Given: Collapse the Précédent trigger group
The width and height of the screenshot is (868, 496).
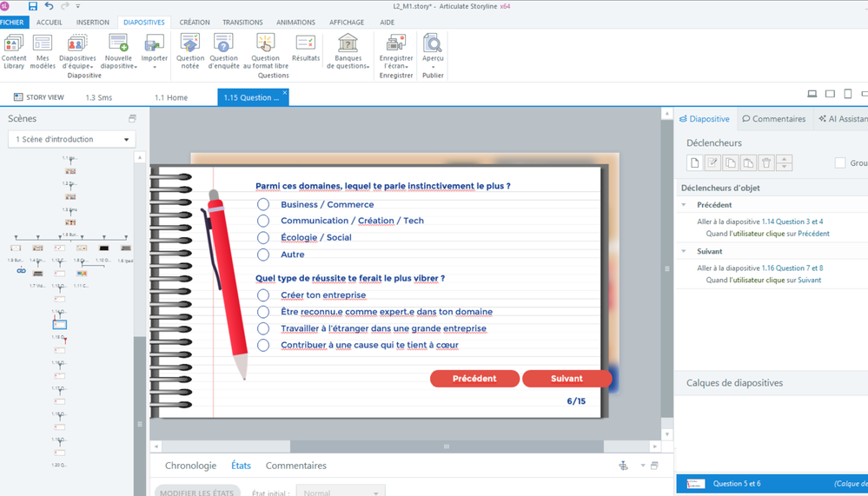Looking at the screenshot, I should (684, 205).
